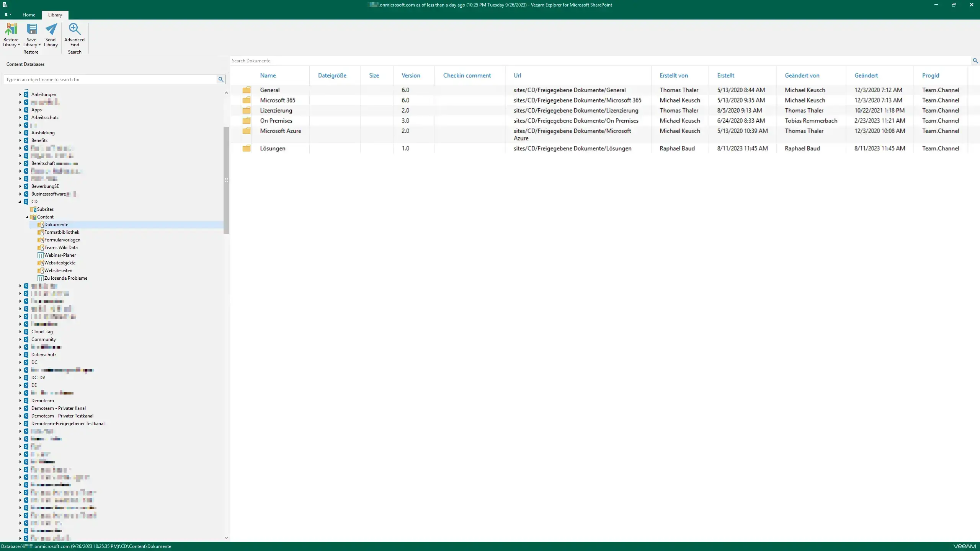Collapse the CD site node
Image resolution: width=980 pixels, height=551 pixels.
click(20, 202)
